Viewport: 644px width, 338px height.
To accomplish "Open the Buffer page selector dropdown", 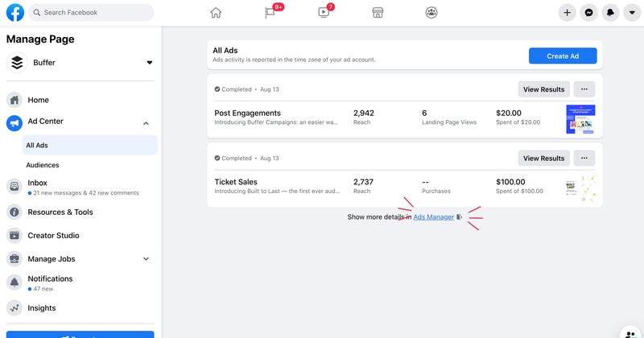I will pyautogui.click(x=149, y=63).
